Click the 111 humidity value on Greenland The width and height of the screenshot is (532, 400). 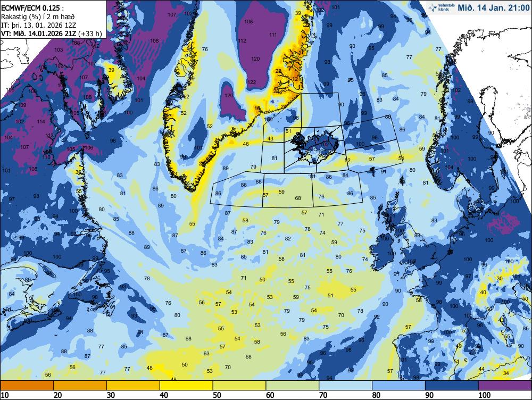pyautogui.click(x=273, y=35)
